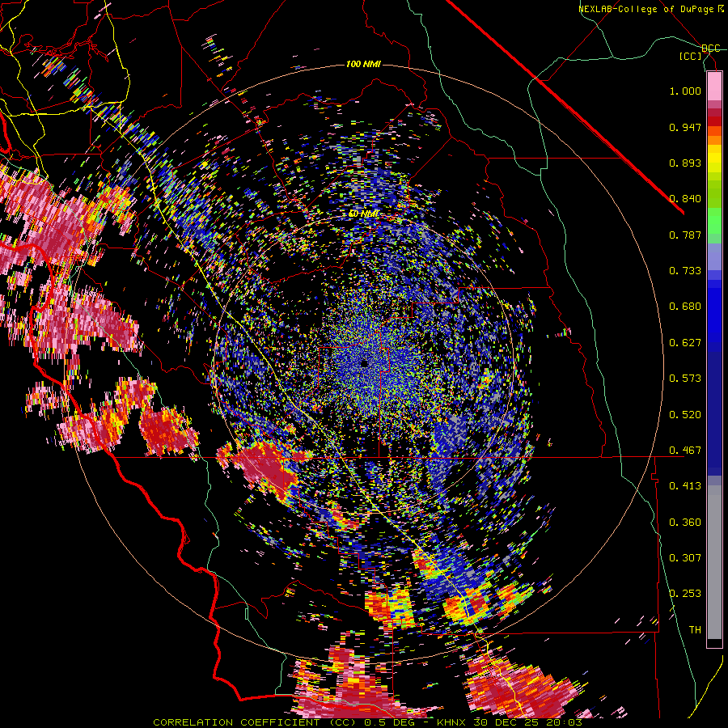The image size is (728, 728).
Task: Click the 0.413 scale value
Action: click(x=685, y=486)
